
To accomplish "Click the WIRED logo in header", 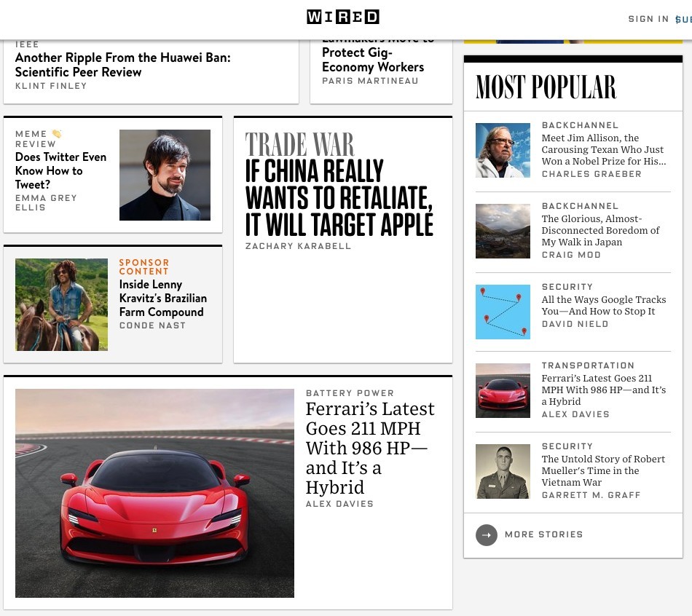I will 342,17.
